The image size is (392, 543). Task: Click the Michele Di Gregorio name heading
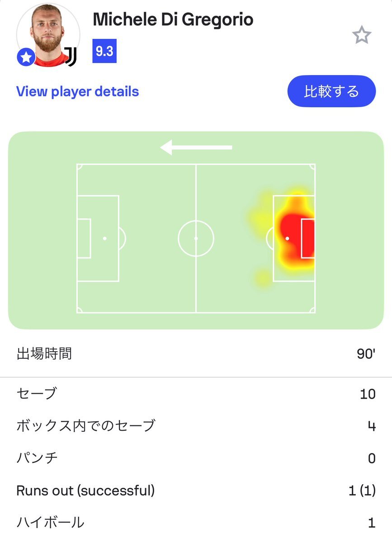[x=173, y=19]
